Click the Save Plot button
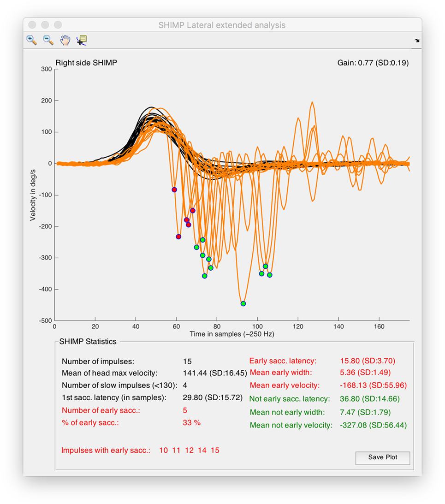Image resolution: width=445 pixels, height=504 pixels. (x=383, y=458)
